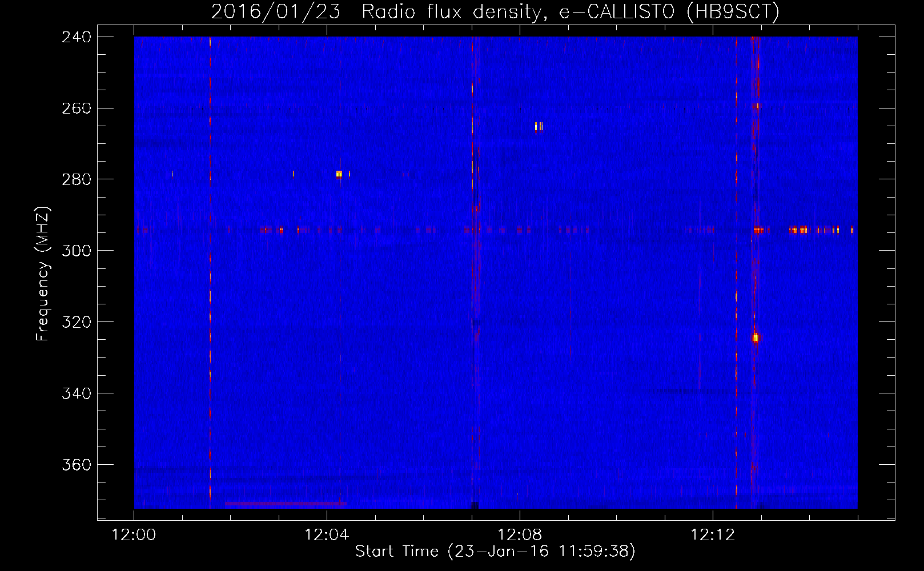This screenshot has height=571, width=924.
Task: Click the purple bar at the spectrogram bottom
Action: [286, 504]
